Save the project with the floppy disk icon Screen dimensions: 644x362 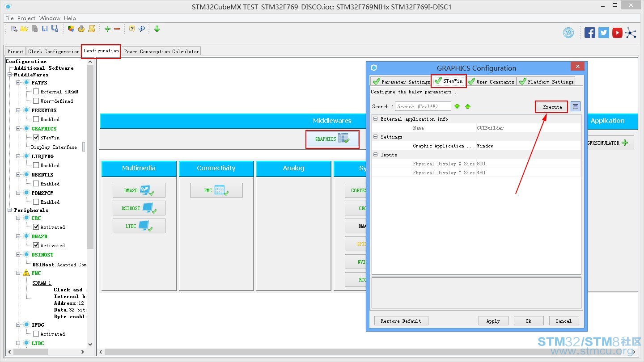[45, 29]
